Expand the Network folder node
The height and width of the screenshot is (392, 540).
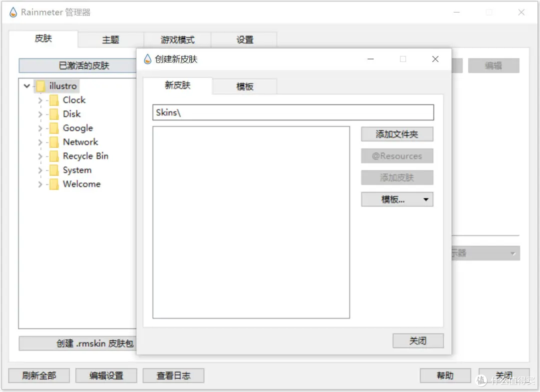pos(40,142)
